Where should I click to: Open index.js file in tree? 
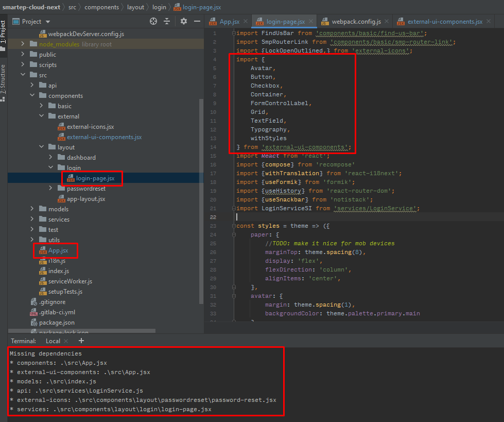(59, 271)
